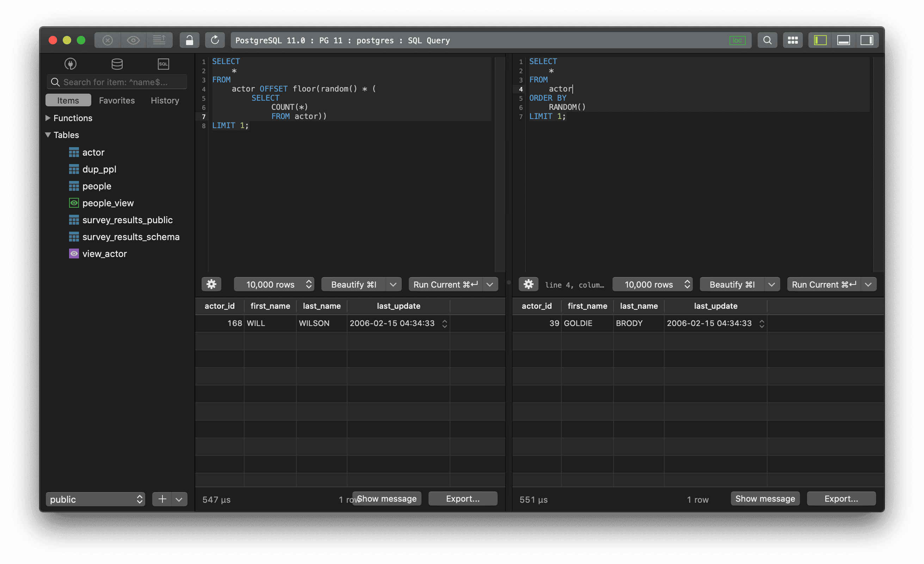Click right pane Export button
Image resolution: width=924 pixels, height=564 pixels.
(841, 499)
